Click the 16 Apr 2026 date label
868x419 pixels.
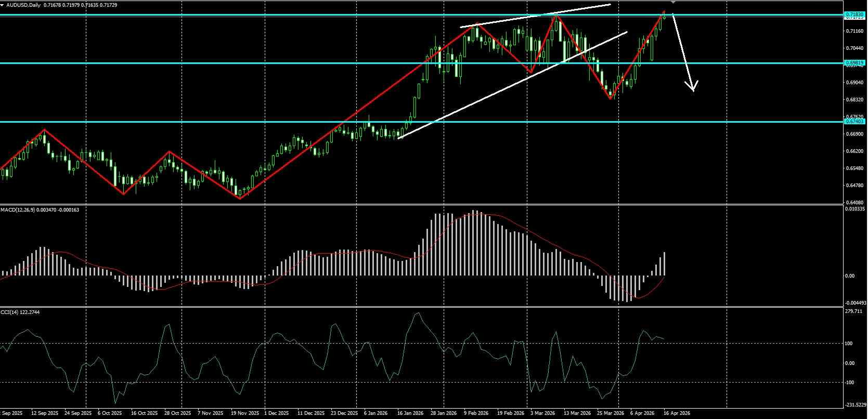tap(677, 413)
